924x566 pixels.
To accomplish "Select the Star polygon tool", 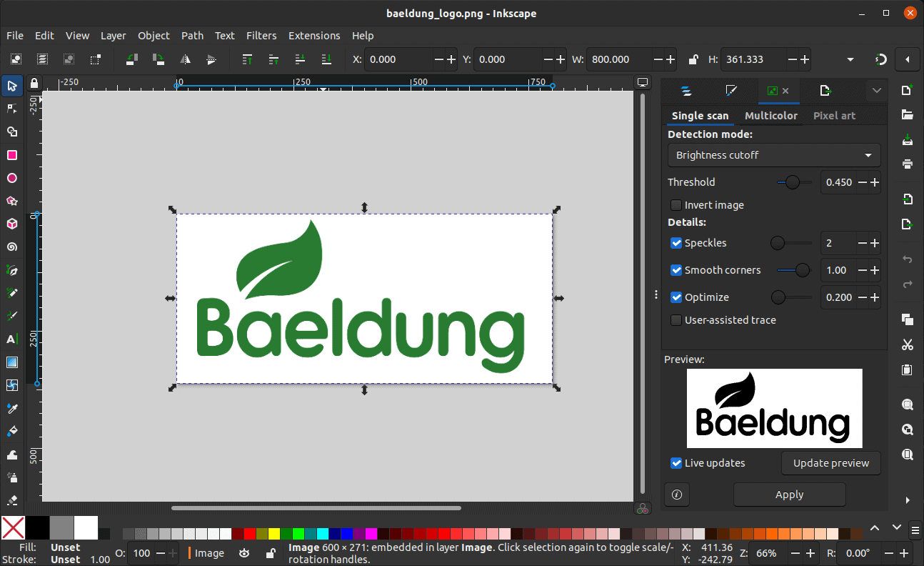I will (x=11, y=201).
